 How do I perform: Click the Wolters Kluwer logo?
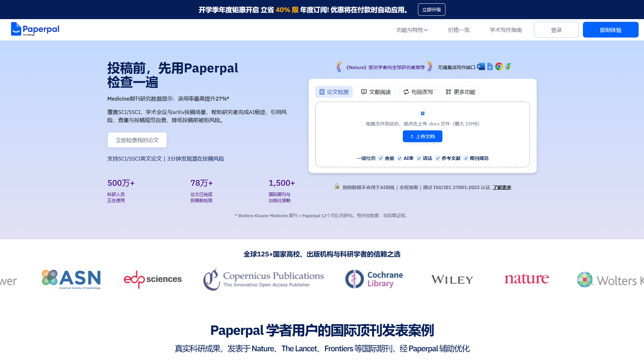click(610, 280)
